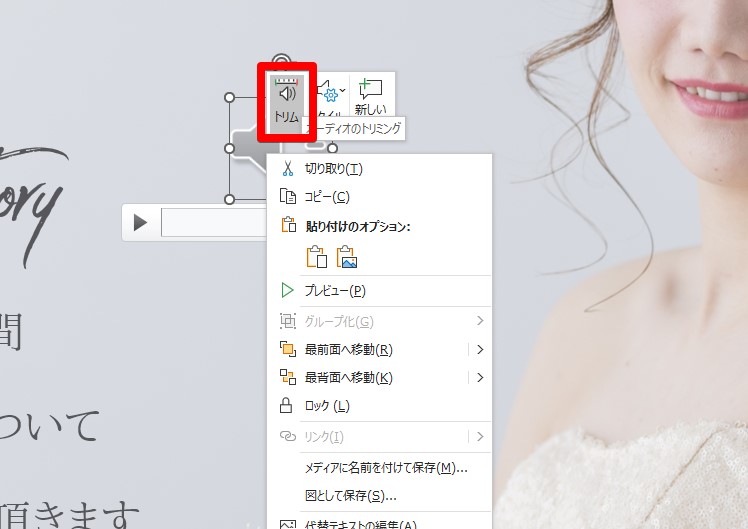
Task: Click Lock (ロック) in context menu
Action: point(326,406)
